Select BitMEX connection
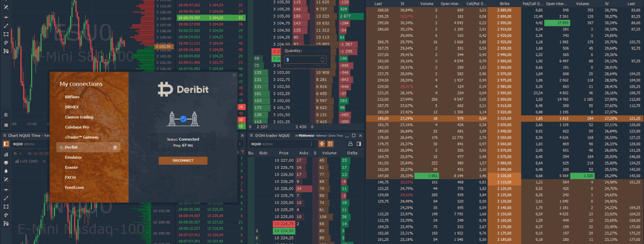 [x=73, y=107]
